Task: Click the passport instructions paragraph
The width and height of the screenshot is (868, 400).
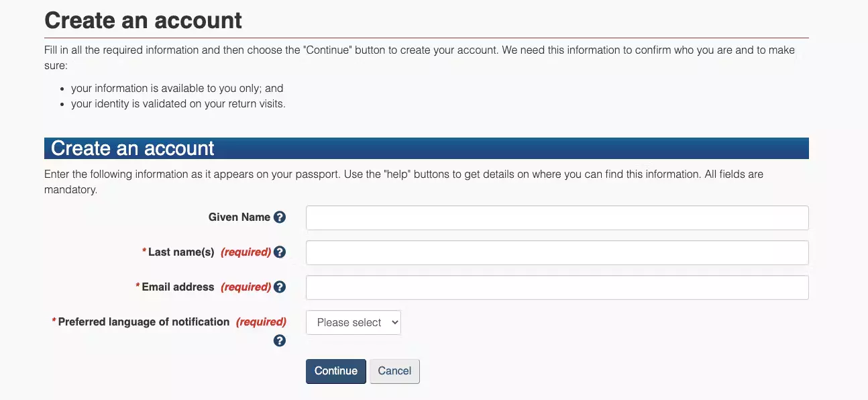Action: tap(404, 182)
